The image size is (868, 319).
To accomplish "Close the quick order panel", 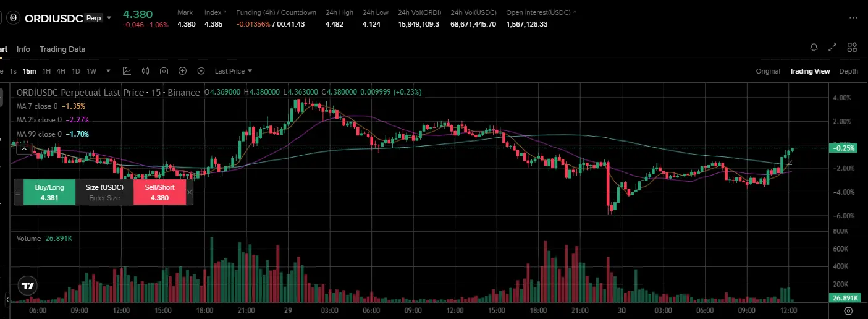I will click(x=190, y=192).
